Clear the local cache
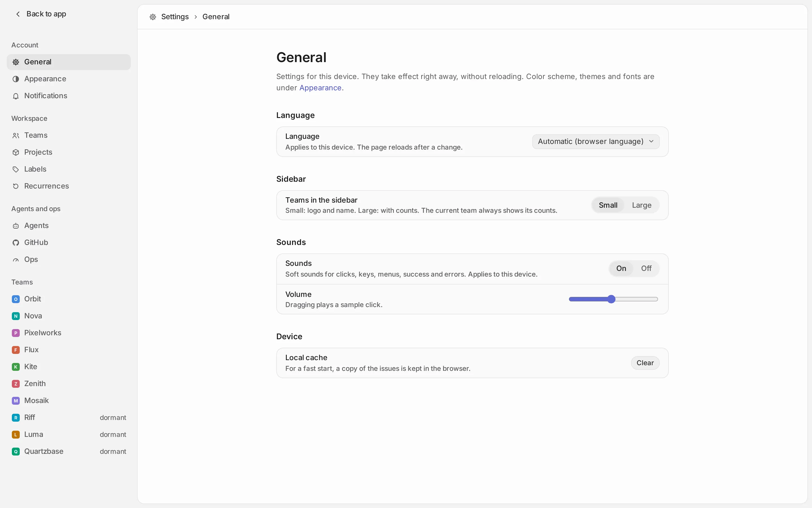This screenshot has width=812, height=508. click(645, 363)
